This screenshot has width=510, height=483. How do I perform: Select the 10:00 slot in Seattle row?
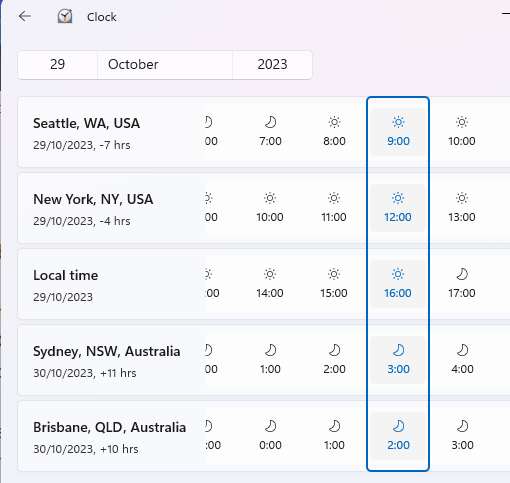pyautogui.click(x=462, y=132)
